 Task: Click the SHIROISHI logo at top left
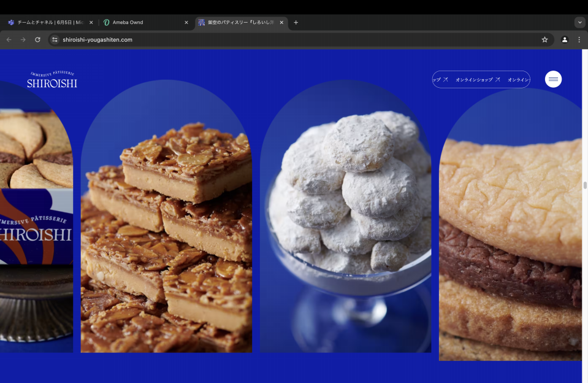click(52, 80)
